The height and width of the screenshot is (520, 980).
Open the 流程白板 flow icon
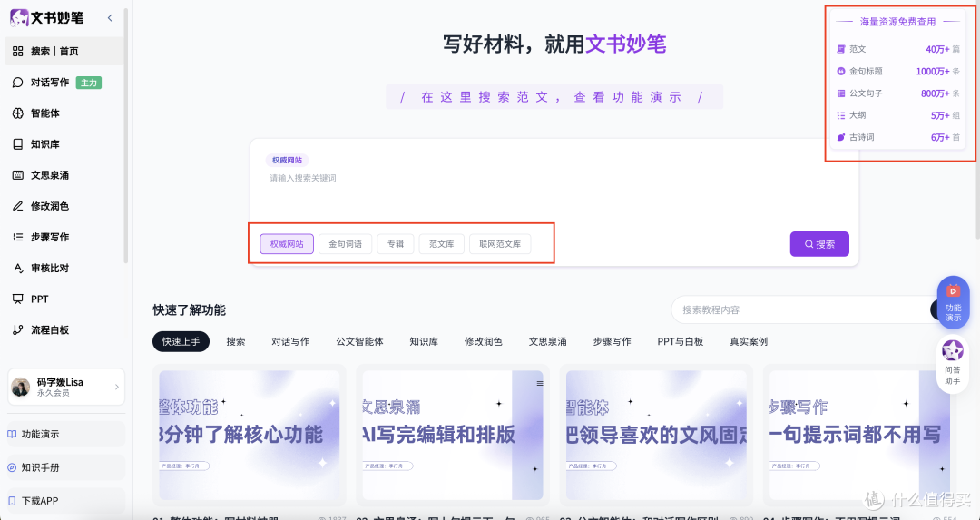tap(17, 329)
